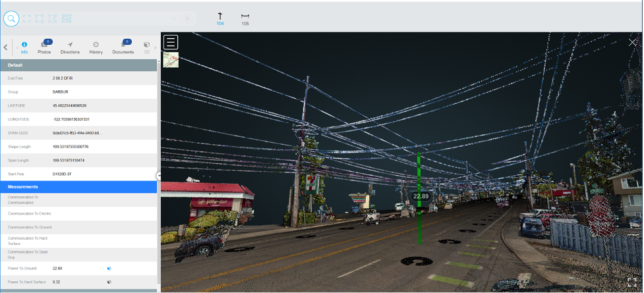This screenshot has width=644, height=293.
Task: Collapse the Measurements section header
Action: coord(79,187)
